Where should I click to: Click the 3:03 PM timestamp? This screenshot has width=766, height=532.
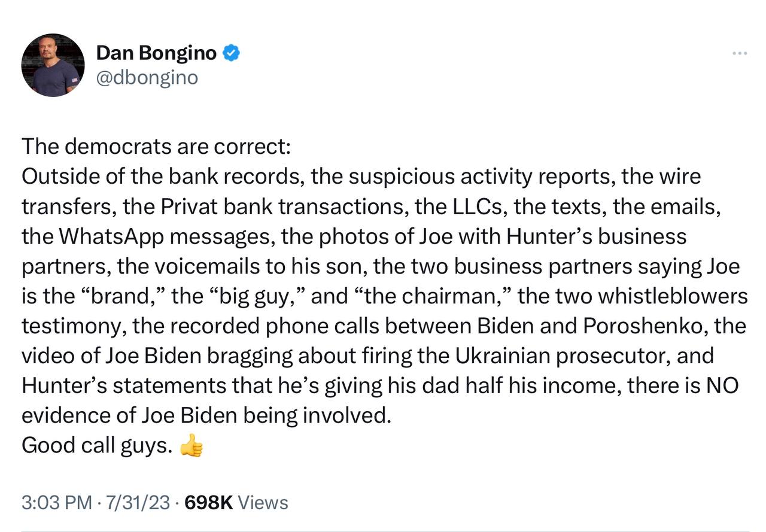57,503
